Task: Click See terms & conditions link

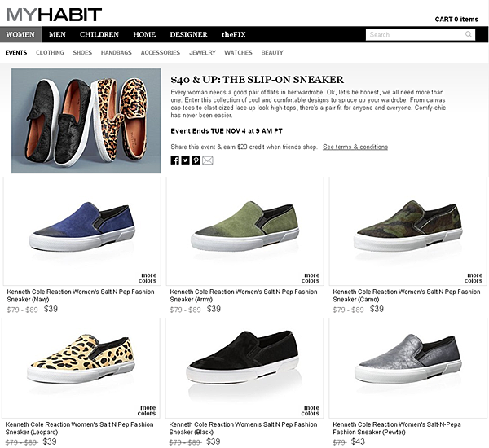Action: point(355,147)
